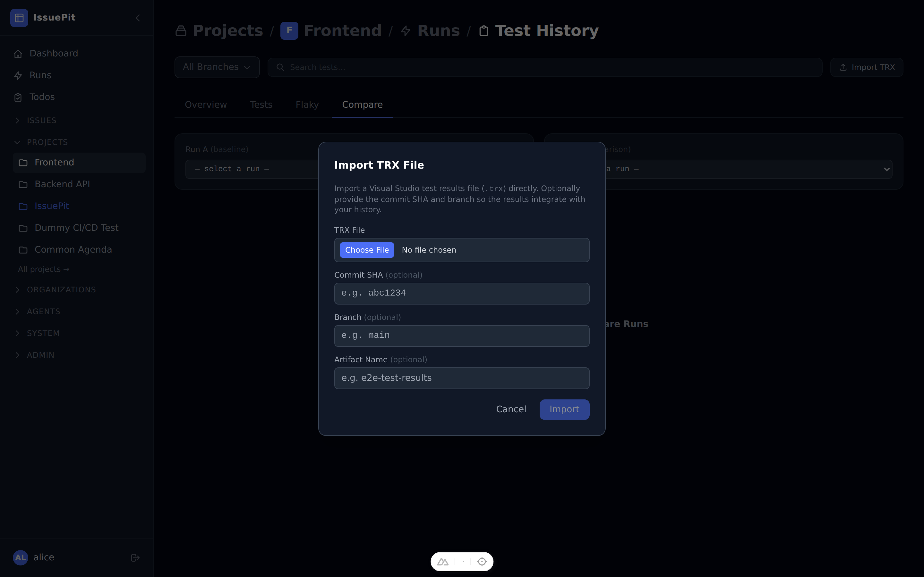Click Choose File to select a TRX file

pyautogui.click(x=366, y=250)
